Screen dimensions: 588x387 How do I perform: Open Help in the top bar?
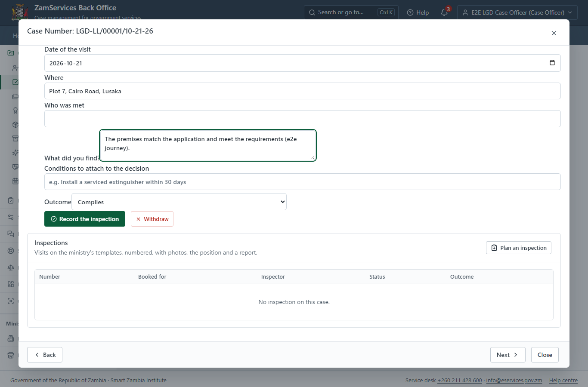click(x=418, y=12)
